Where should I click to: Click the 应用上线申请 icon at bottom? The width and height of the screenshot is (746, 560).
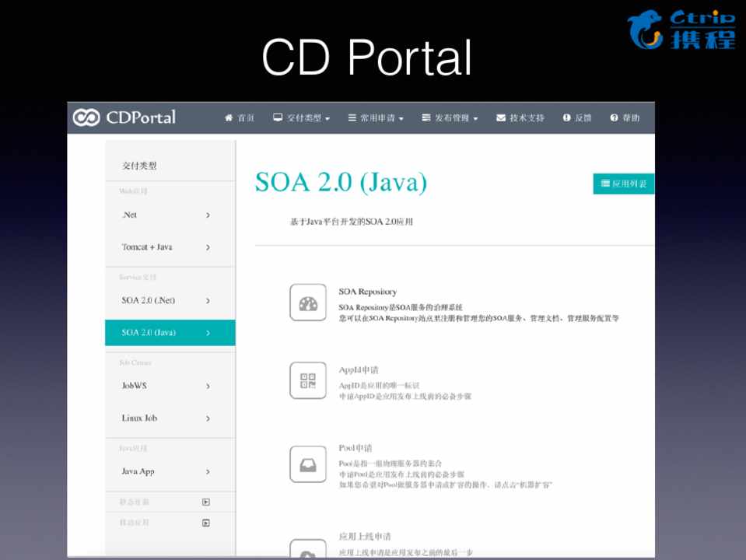308,551
